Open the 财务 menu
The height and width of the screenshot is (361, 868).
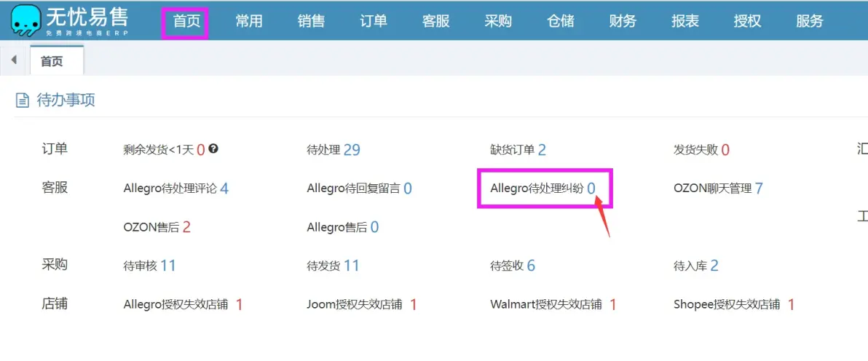coord(623,22)
